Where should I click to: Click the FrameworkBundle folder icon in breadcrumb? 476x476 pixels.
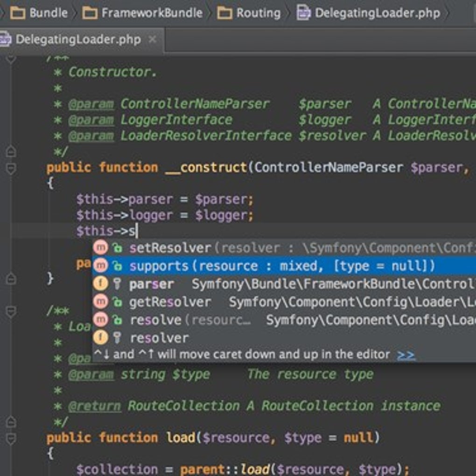(x=90, y=13)
